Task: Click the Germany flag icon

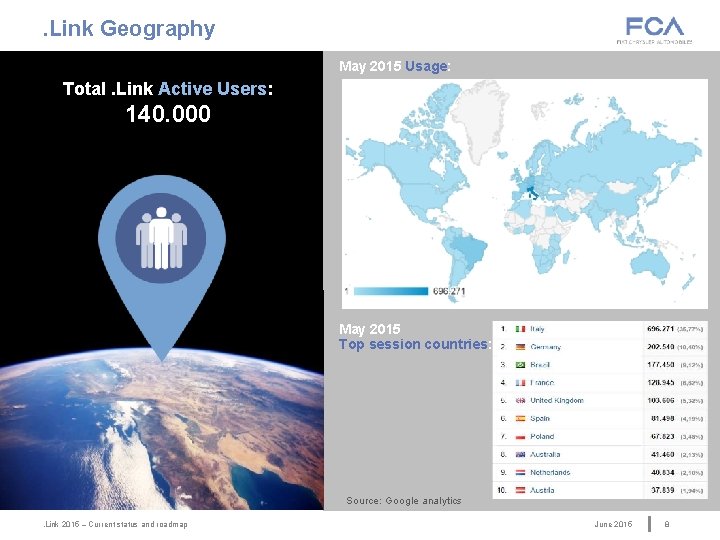Action: tap(520, 347)
